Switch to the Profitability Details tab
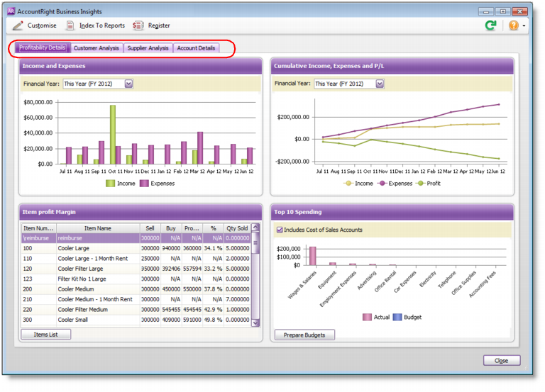 coord(43,48)
